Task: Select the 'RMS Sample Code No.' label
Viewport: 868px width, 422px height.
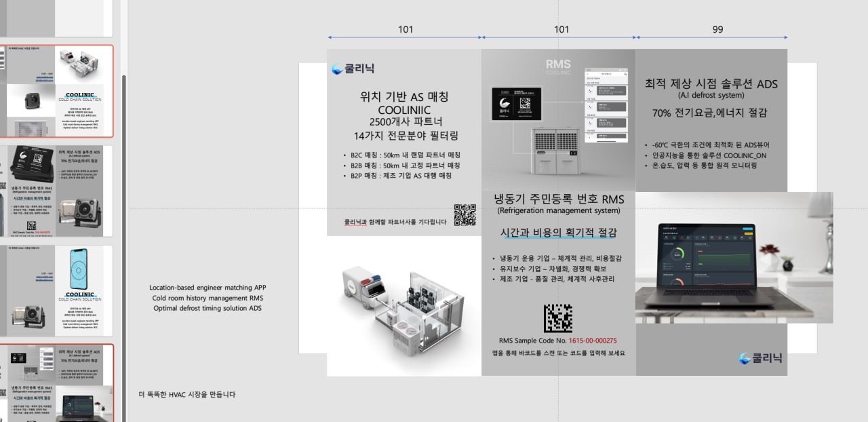Action: tap(532, 341)
